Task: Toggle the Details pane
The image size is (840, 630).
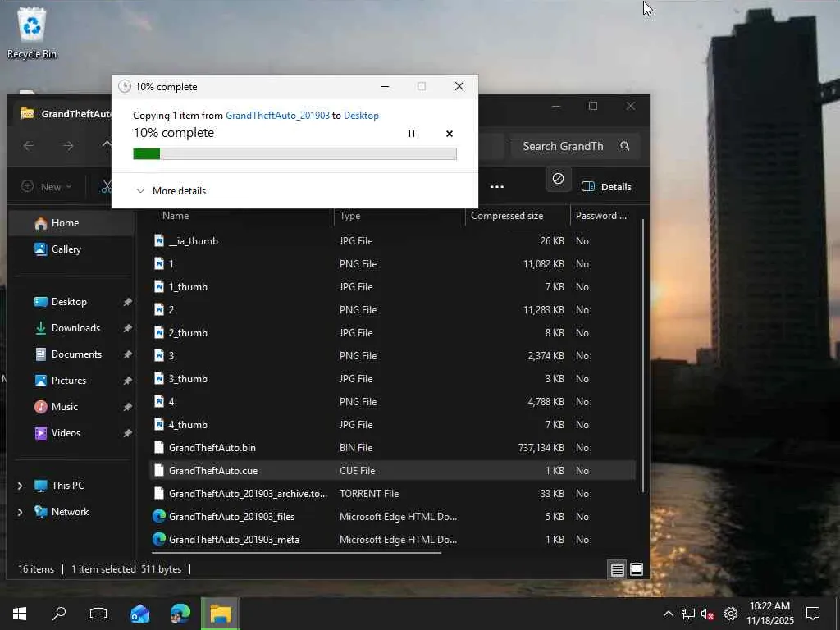Action: pos(606,186)
